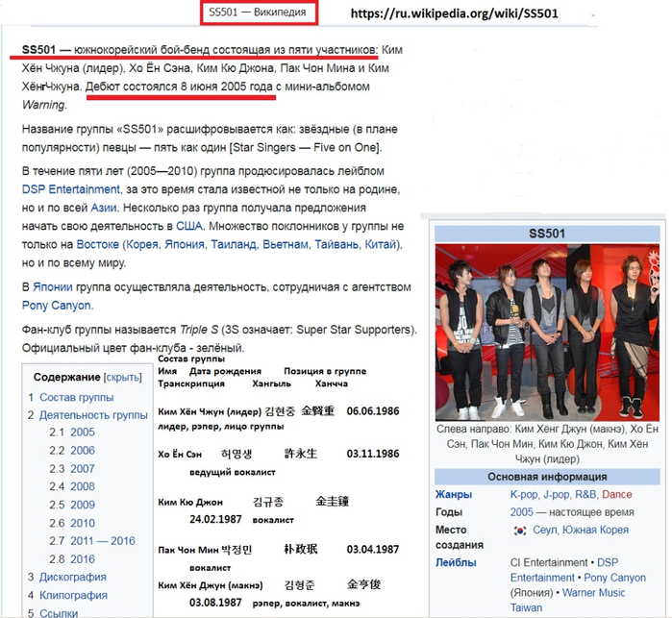Open subsection 2.8 2016 in the contents
Screen dimensions: 672x618
pos(83,559)
